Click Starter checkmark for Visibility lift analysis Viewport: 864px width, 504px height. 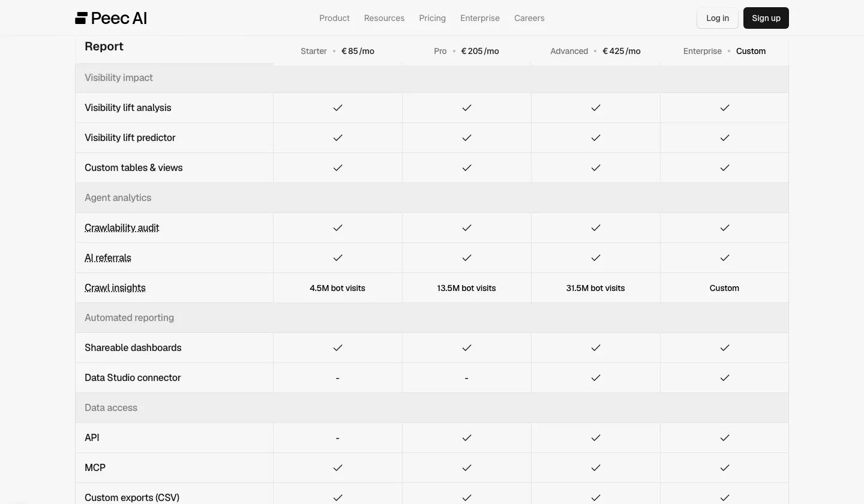click(x=338, y=108)
